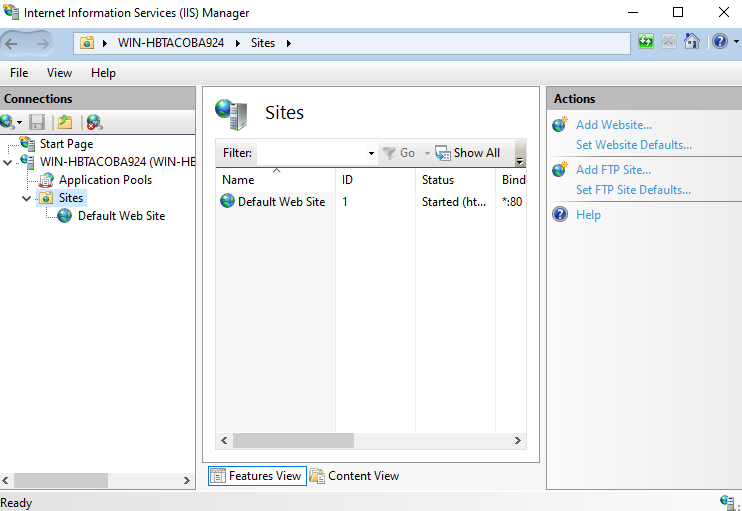Select the Sites node in Connections tree
The height and width of the screenshot is (511, 742).
[71, 198]
